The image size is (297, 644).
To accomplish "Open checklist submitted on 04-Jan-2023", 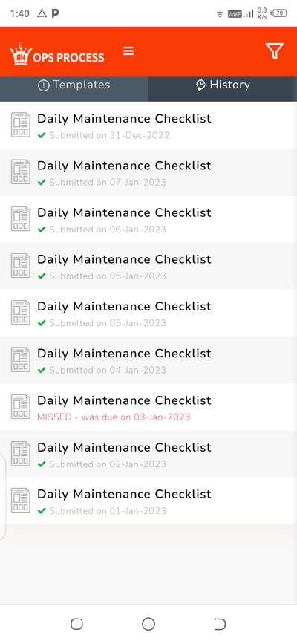I will [148, 360].
